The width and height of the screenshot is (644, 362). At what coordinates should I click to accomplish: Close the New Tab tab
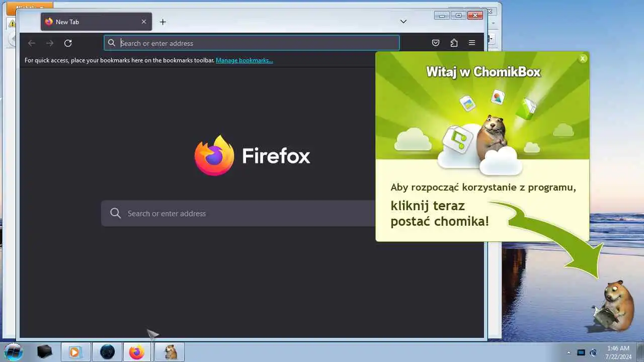(x=144, y=22)
